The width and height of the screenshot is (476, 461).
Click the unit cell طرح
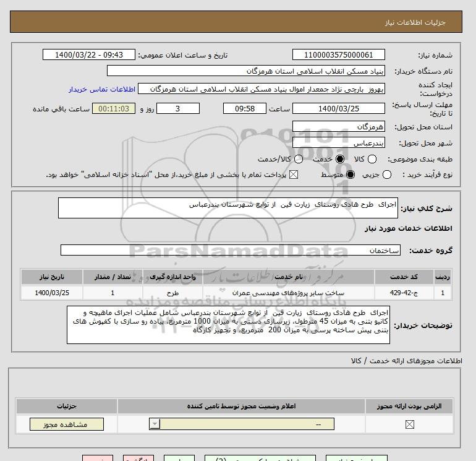click(172, 293)
